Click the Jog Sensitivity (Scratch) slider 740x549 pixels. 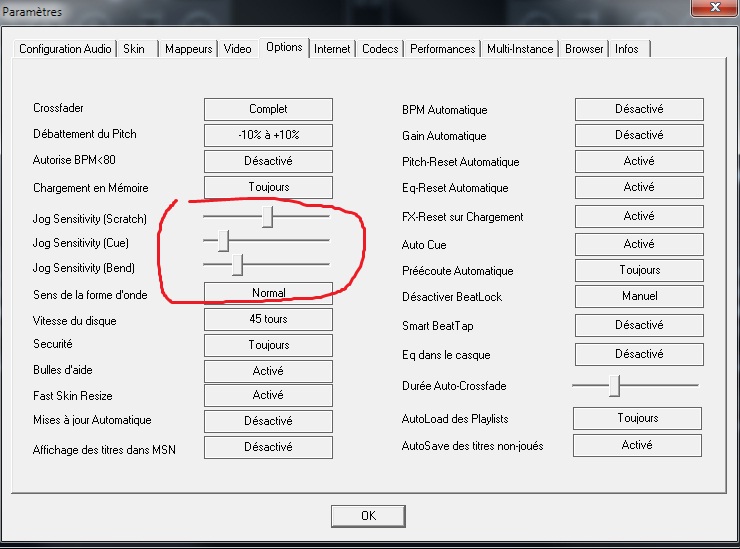pos(268,216)
